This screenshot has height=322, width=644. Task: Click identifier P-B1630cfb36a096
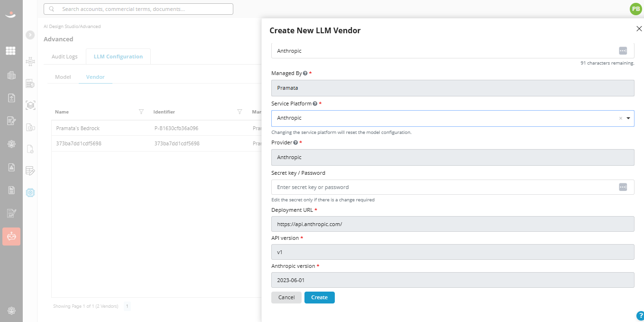pyautogui.click(x=176, y=128)
